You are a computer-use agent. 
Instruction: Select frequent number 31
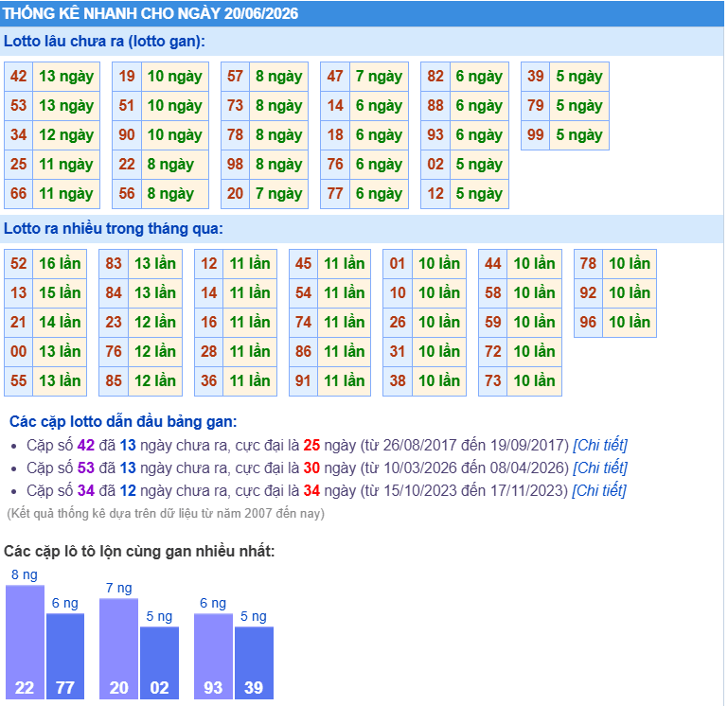[x=398, y=351]
